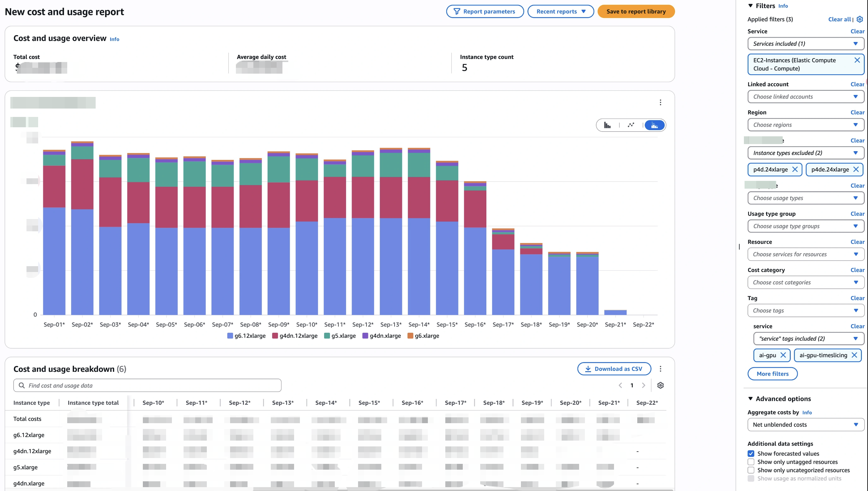Select the g5.xlarge table row label
Viewport: 868px width, 491px height.
click(x=25, y=468)
